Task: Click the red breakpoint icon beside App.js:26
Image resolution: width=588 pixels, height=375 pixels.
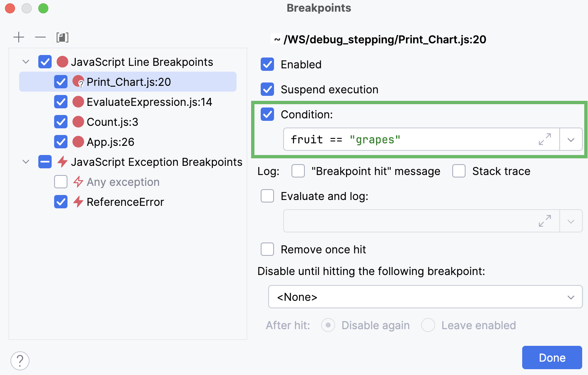Action: (x=78, y=142)
